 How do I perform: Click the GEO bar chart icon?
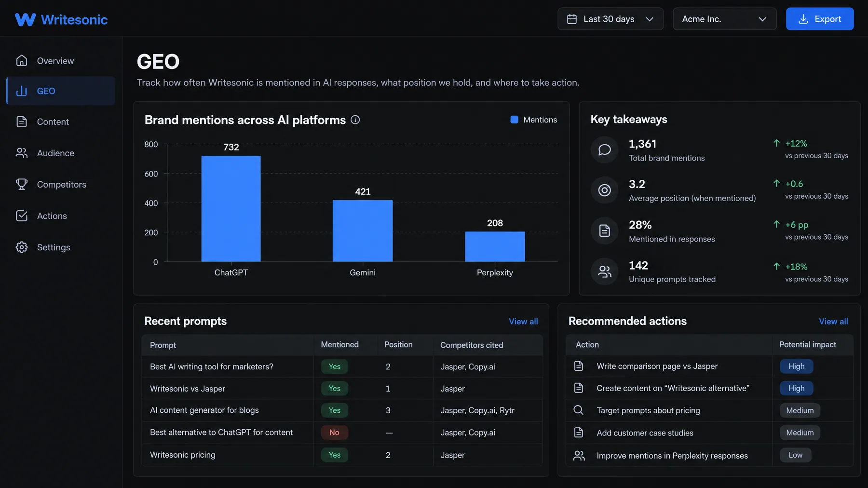click(22, 91)
